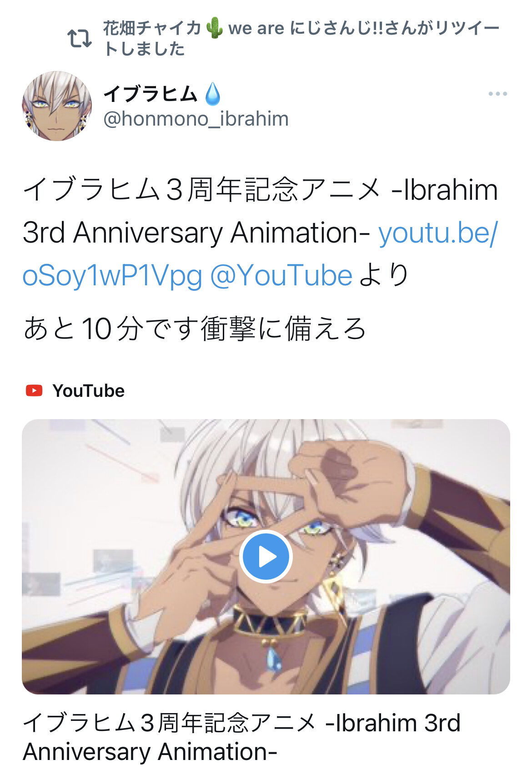Open the video thumbnail preview image
This screenshot has height=780, width=532.
point(266,556)
